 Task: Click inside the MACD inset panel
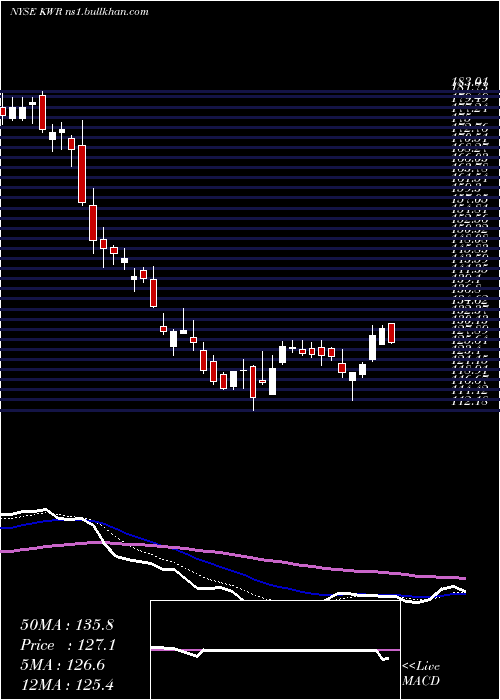tap(275, 650)
